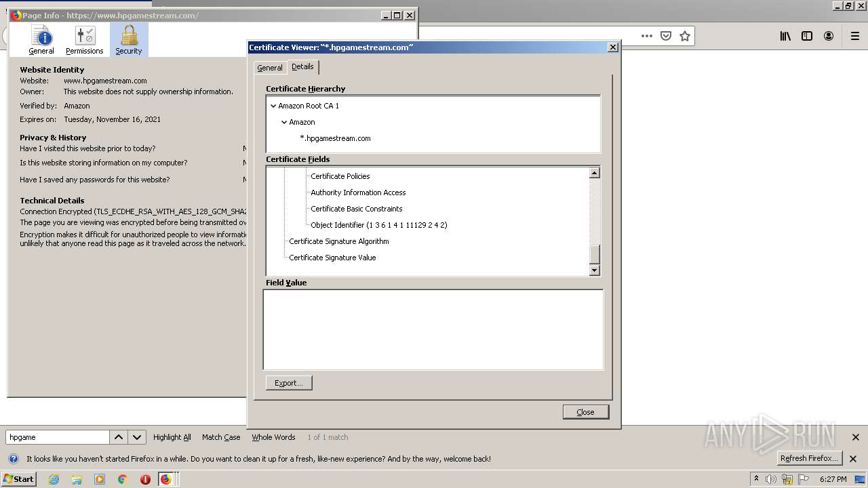Bookmark this page with star icon
Viewport: 868px width, 488px height.
click(x=685, y=36)
